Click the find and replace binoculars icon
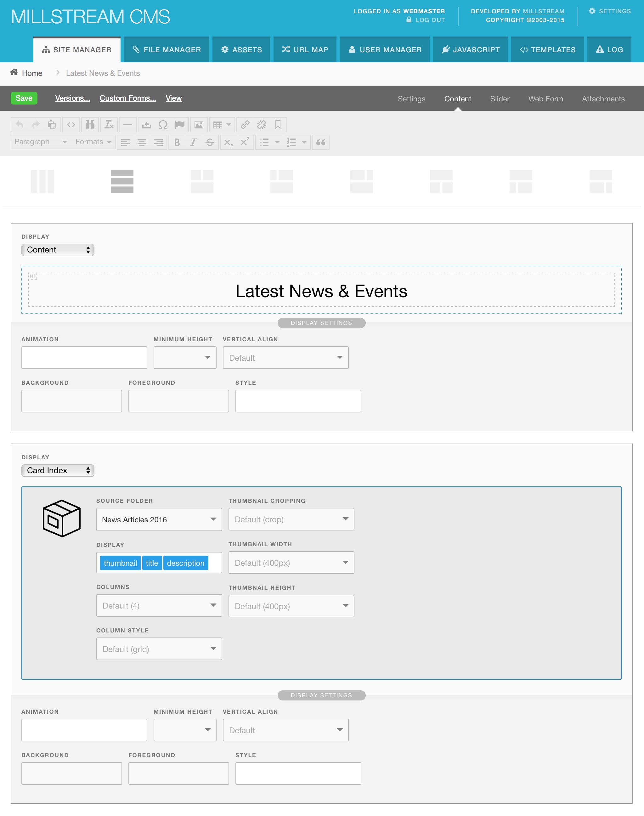644x816 pixels. click(90, 125)
